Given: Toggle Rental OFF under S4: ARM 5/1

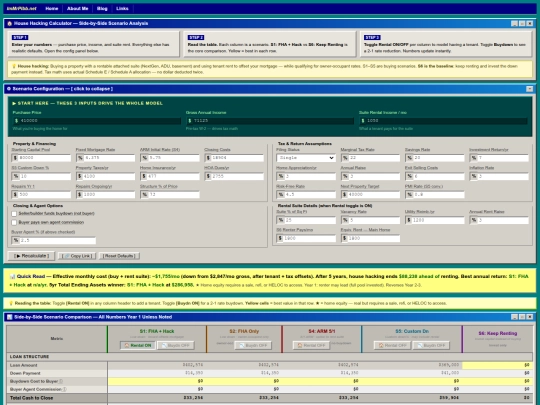Looking at the screenshot, I should [x=311, y=345].
